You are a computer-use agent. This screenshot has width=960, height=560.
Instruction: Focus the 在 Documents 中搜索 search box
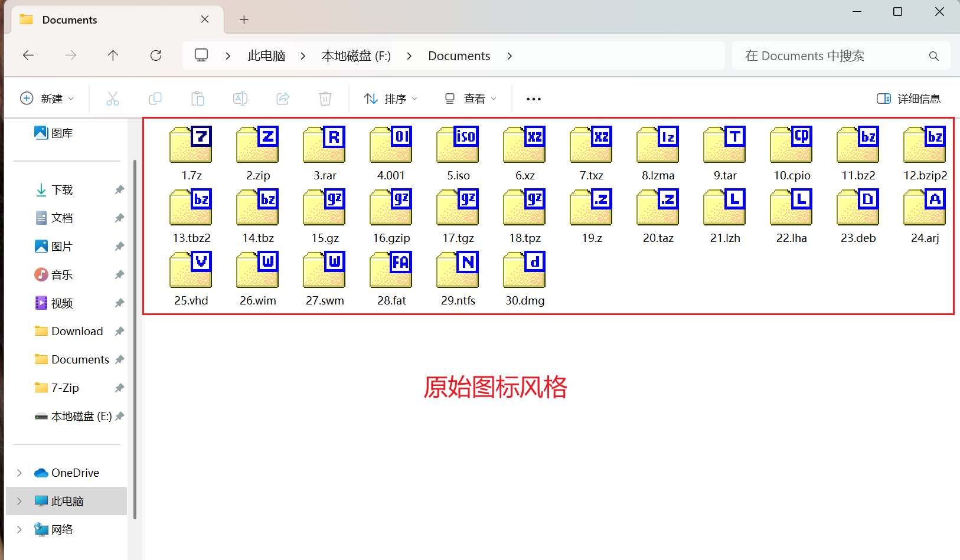click(x=841, y=55)
